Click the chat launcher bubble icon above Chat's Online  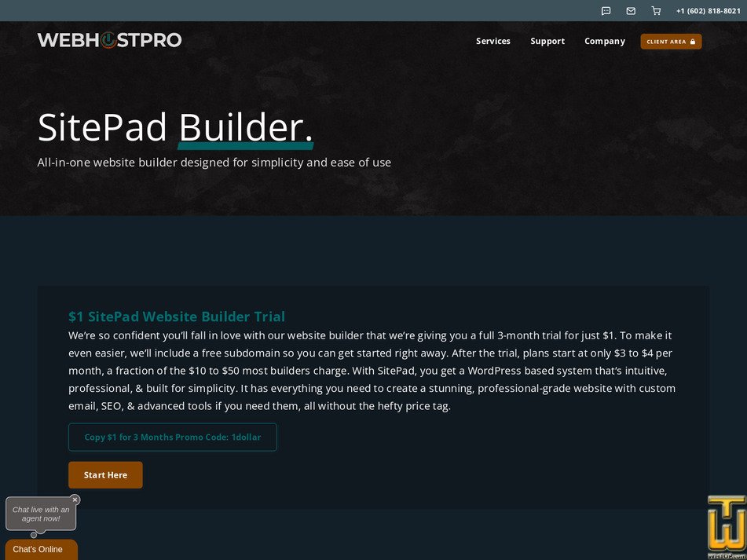(x=33, y=536)
